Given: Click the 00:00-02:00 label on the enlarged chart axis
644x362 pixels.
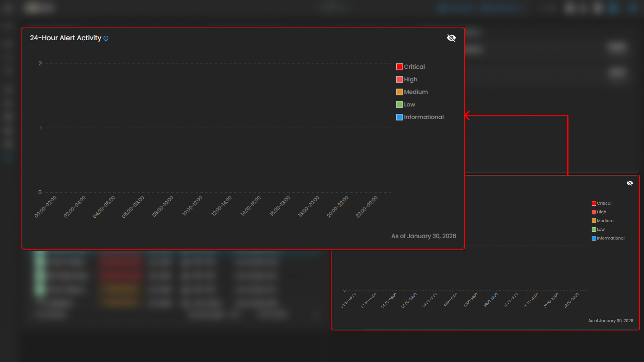Looking at the screenshot, I should click(x=46, y=207).
